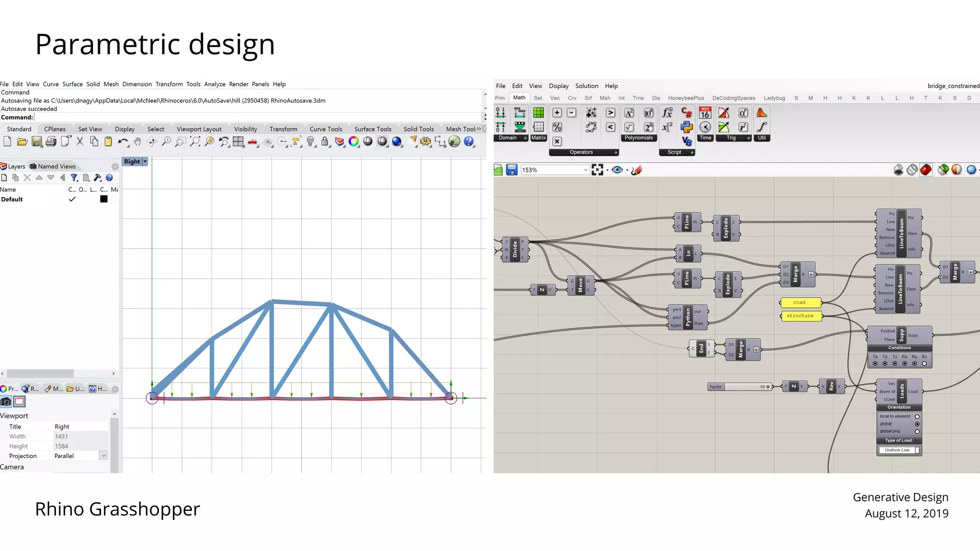Open the color wheel Object Properties icon
The height and width of the screenshot is (551, 980).
[354, 141]
